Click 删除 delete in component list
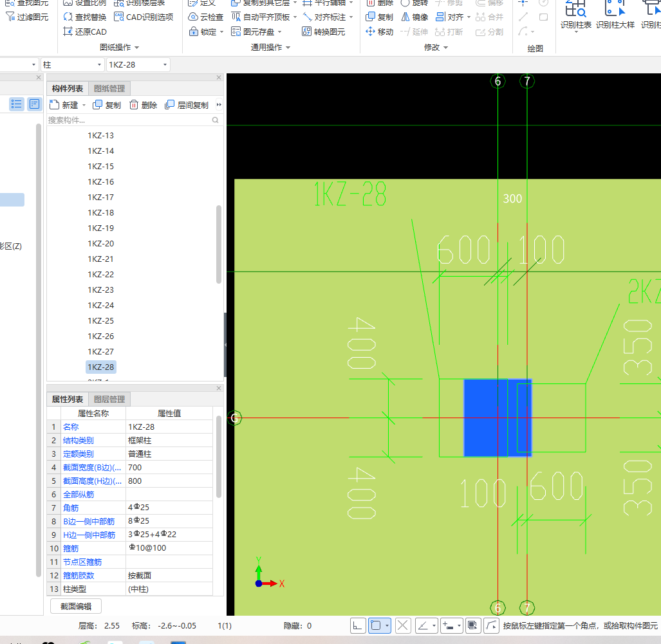This screenshot has height=644, width=661. click(x=144, y=105)
